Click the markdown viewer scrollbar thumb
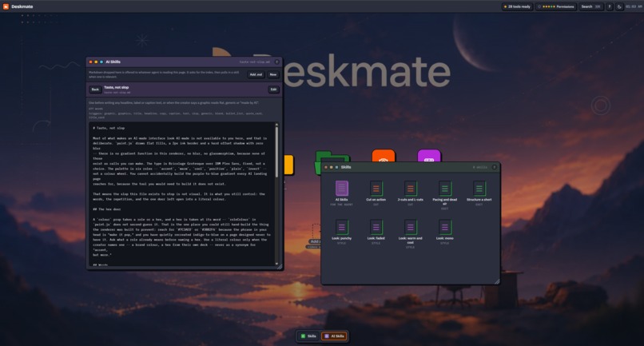Image resolution: width=644 pixels, height=346 pixels. [x=276, y=152]
